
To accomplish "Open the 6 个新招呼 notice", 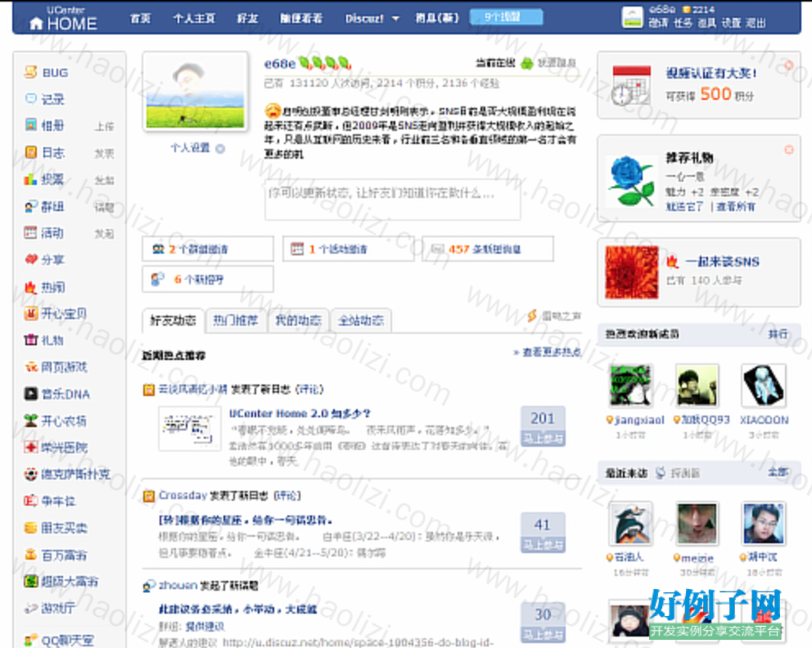I will [x=208, y=280].
